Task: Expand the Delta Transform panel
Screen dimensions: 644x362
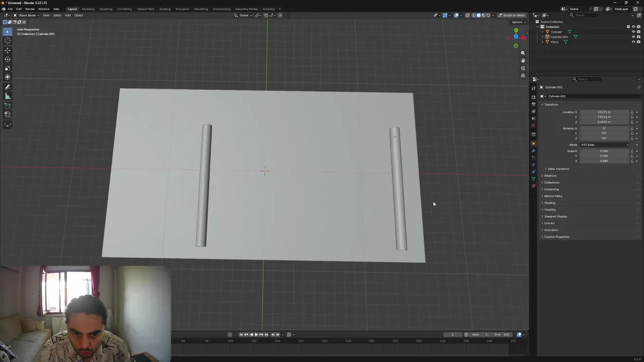Action: [558, 169]
